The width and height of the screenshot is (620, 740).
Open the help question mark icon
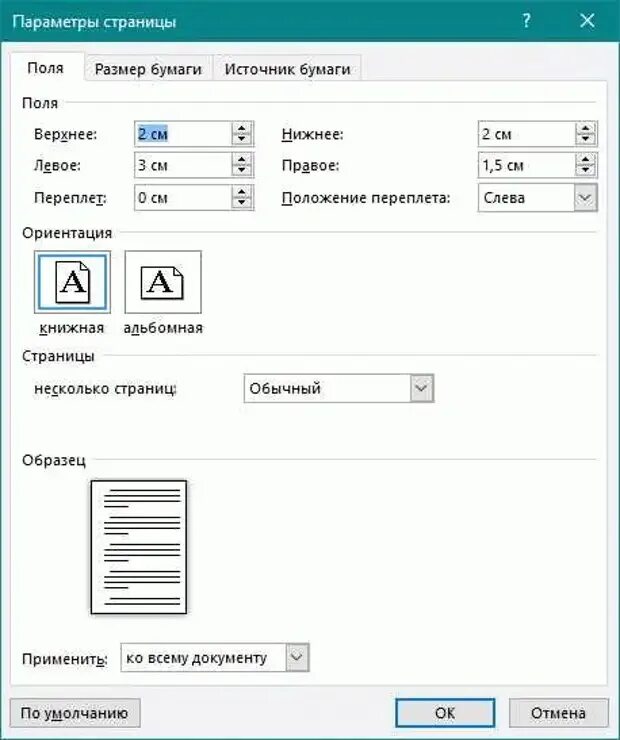coord(527,21)
